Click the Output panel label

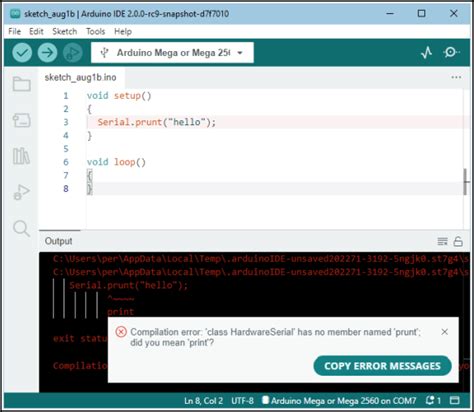pyautogui.click(x=58, y=241)
